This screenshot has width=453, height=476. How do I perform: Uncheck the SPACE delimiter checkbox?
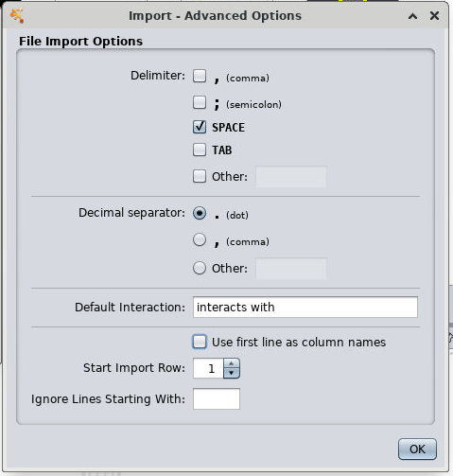pos(200,127)
